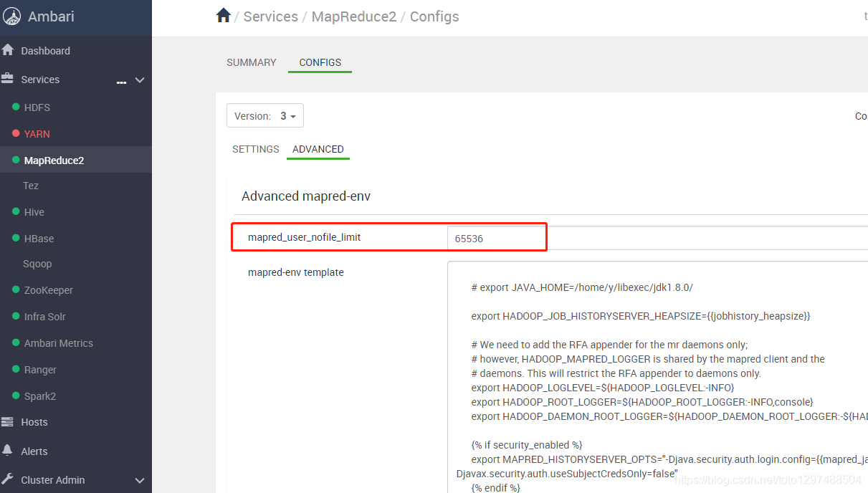This screenshot has height=493, width=868.
Task: Click Configs in the breadcrumb
Action: (x=434, y=16)
